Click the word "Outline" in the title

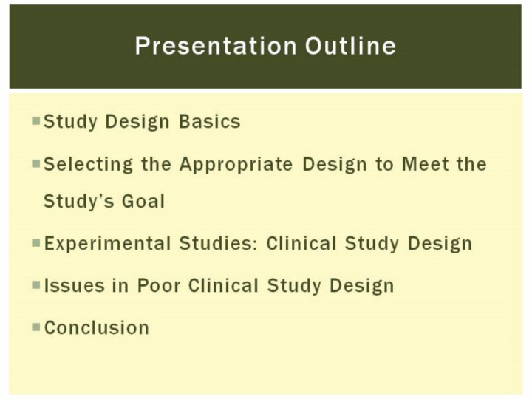point(351,47)
